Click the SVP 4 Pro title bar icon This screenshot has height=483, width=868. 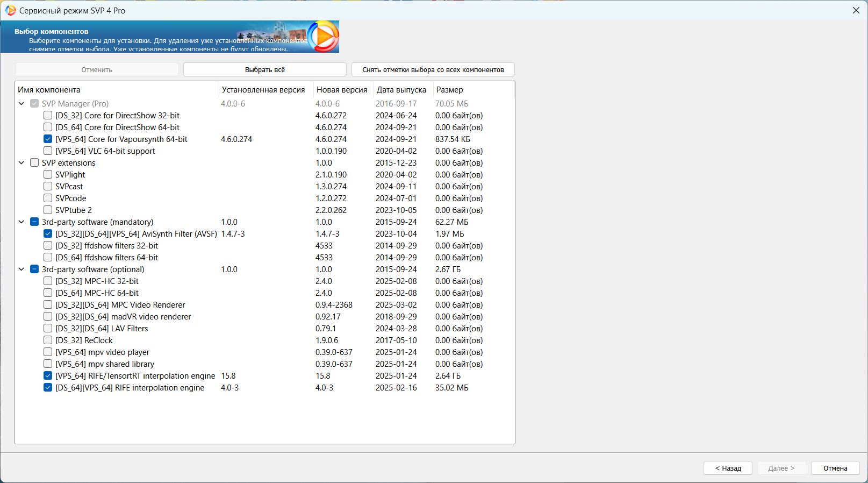[11, 10]
